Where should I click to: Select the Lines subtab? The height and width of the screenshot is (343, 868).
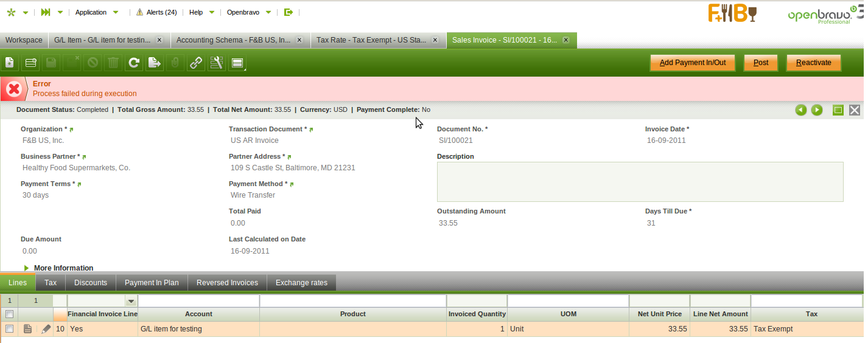18,283
